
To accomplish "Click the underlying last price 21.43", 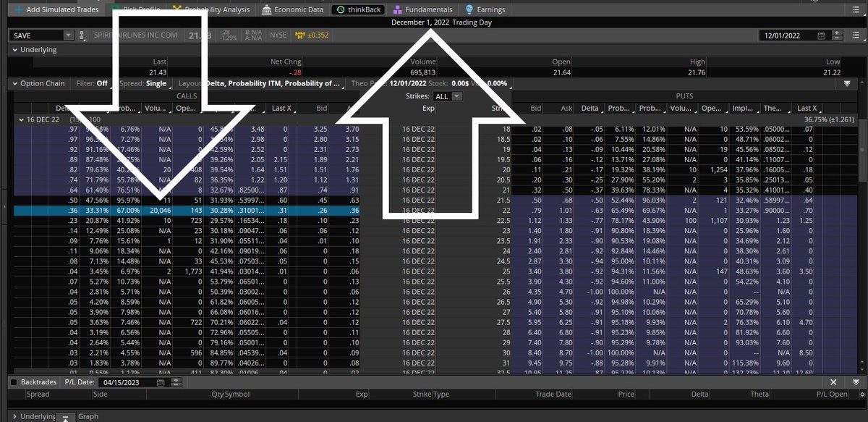I will coord(157,72).
